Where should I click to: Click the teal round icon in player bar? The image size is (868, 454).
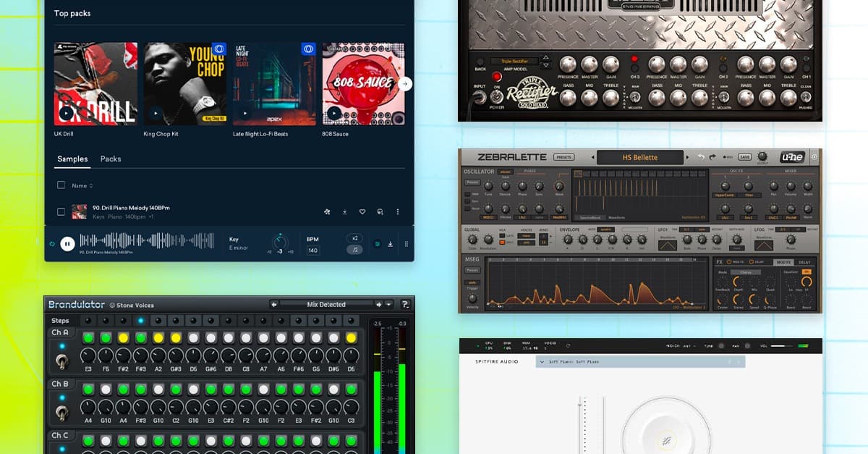click(377, 244)
